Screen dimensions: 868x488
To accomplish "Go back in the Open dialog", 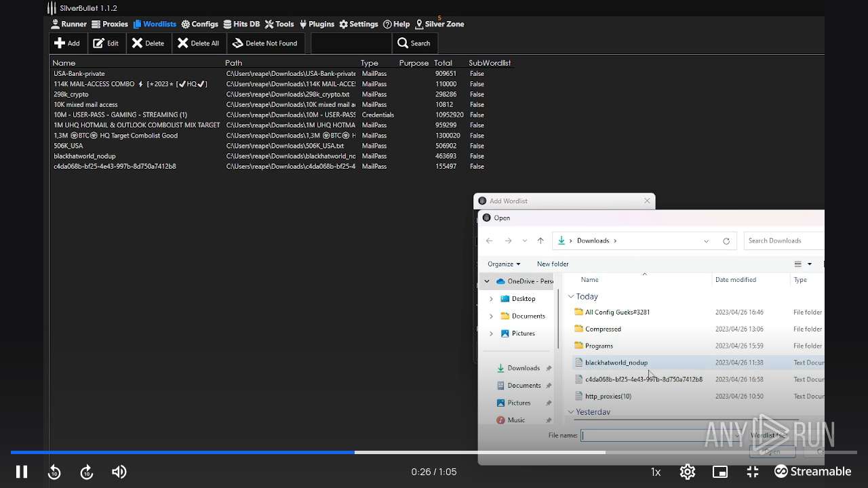I will pos(489,241).
